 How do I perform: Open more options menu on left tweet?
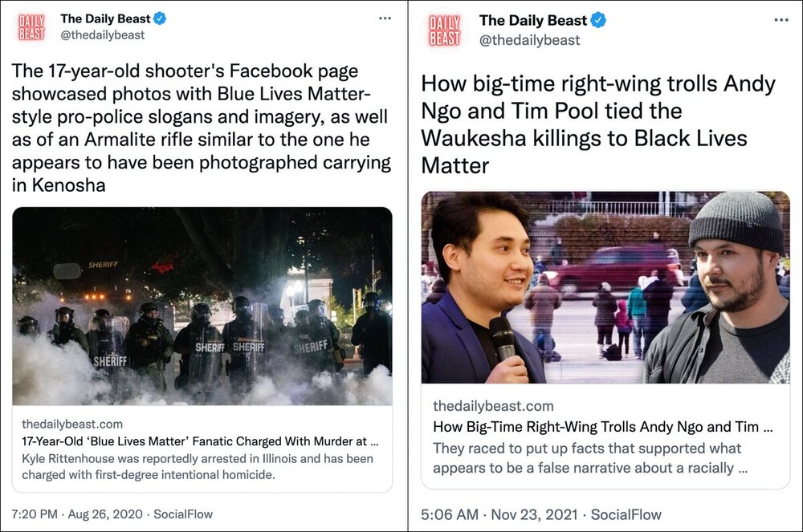385,18
